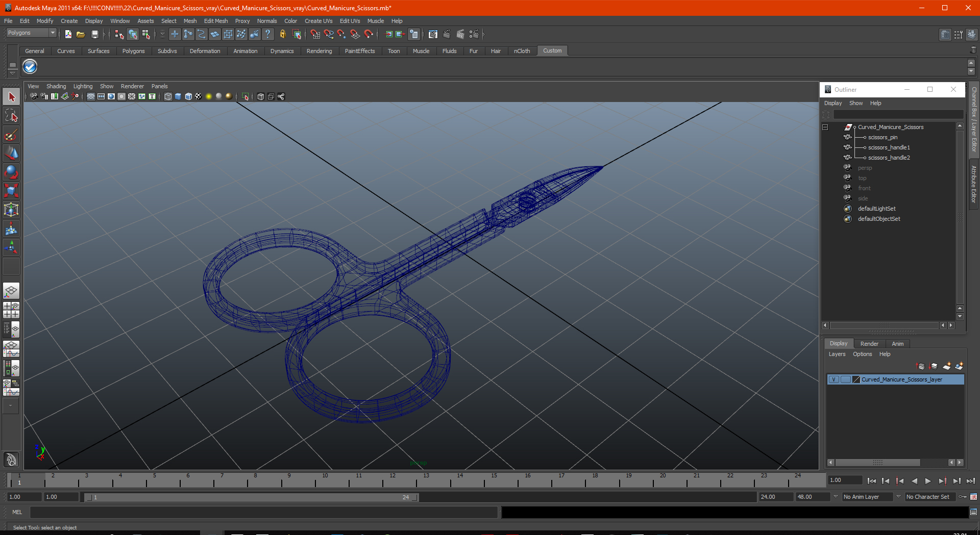Activate the Rotate tool sphere icon

(x=11, y=172)
